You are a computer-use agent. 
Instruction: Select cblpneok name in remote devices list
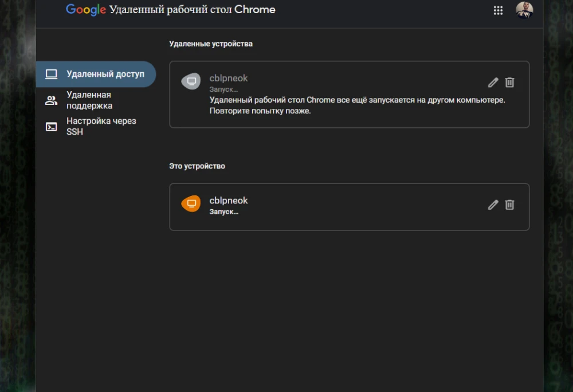[229, 78]
